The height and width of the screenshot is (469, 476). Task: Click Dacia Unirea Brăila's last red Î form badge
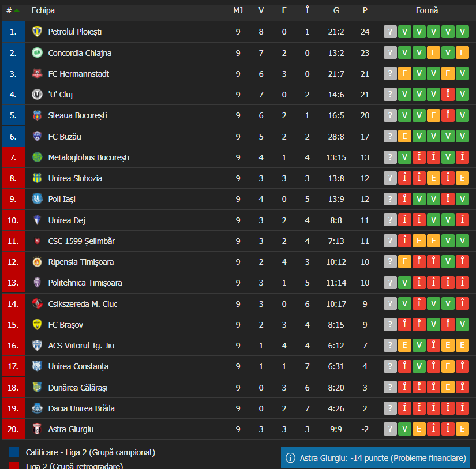point(462,408)
